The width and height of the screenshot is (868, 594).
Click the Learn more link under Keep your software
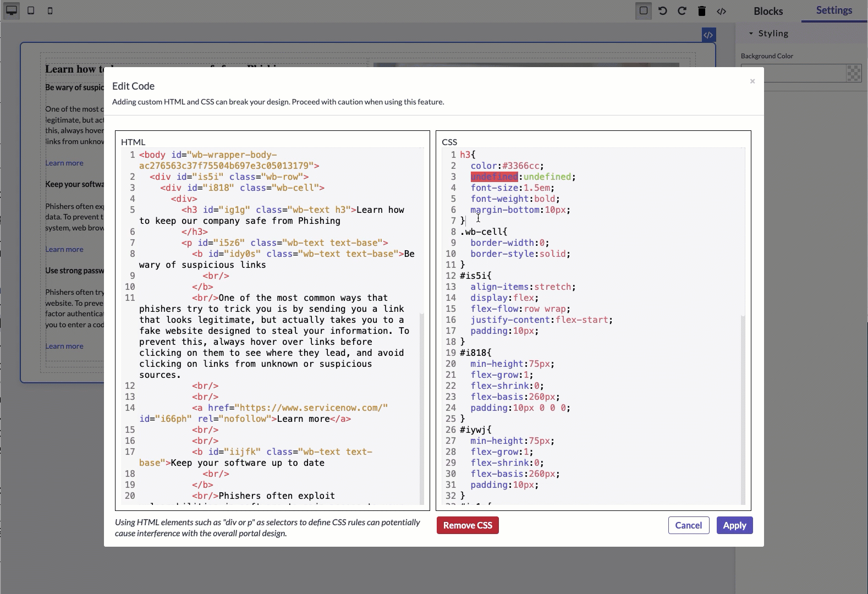coord(64,249)
